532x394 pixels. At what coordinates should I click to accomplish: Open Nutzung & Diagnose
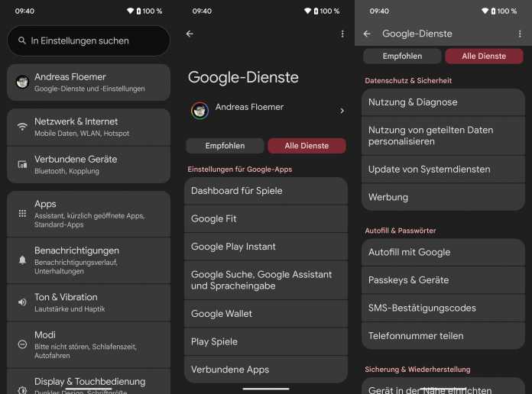pyautogui.click(x=443, y=102)
